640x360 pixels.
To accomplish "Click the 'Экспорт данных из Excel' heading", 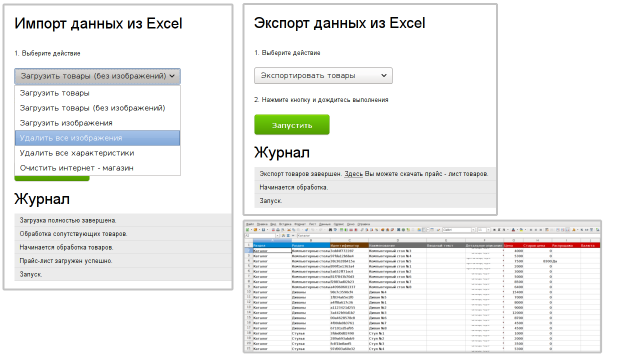I will click(x=340, y=23).
